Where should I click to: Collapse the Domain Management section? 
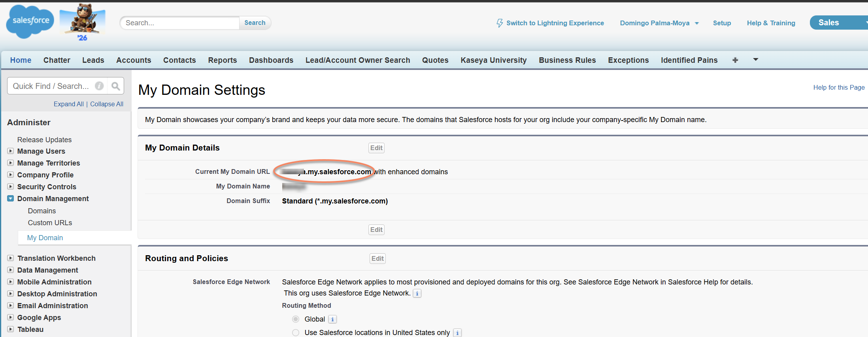[11, 198]
